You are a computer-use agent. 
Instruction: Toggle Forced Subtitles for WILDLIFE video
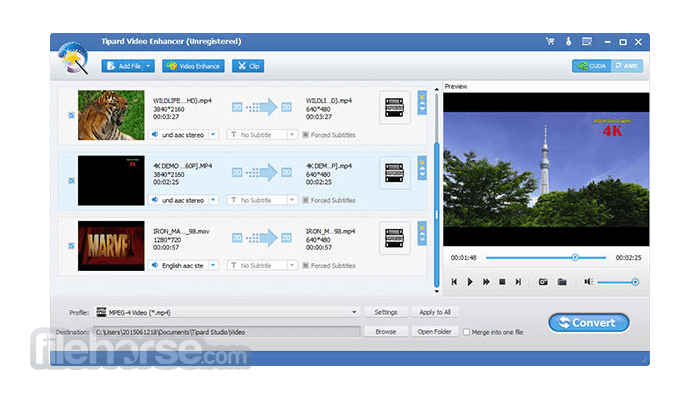306,135
